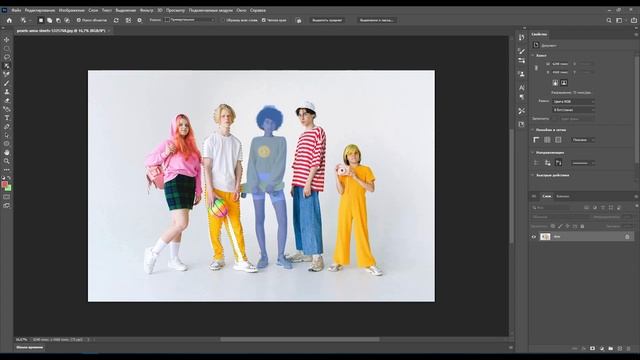Click the background color swatch
This screenshot has height=360, width=640.
(8, 188)
